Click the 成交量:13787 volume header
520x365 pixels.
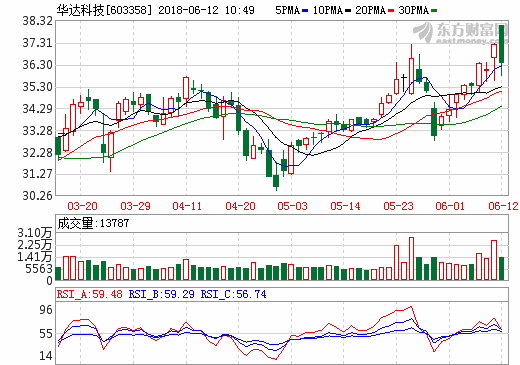pos(93,223)
